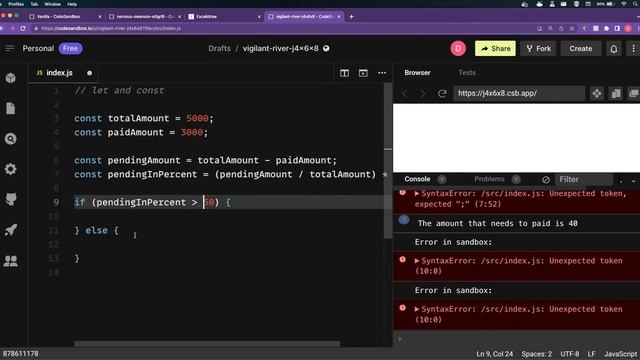Viewport: 640px width, 360px height.
Task: Open the Window menu in the menu bar
Action: (x=52, y=4)
